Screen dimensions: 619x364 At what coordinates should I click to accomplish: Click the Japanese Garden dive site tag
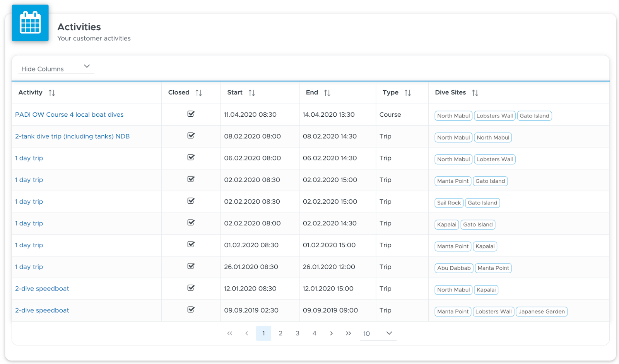(542, 311)
